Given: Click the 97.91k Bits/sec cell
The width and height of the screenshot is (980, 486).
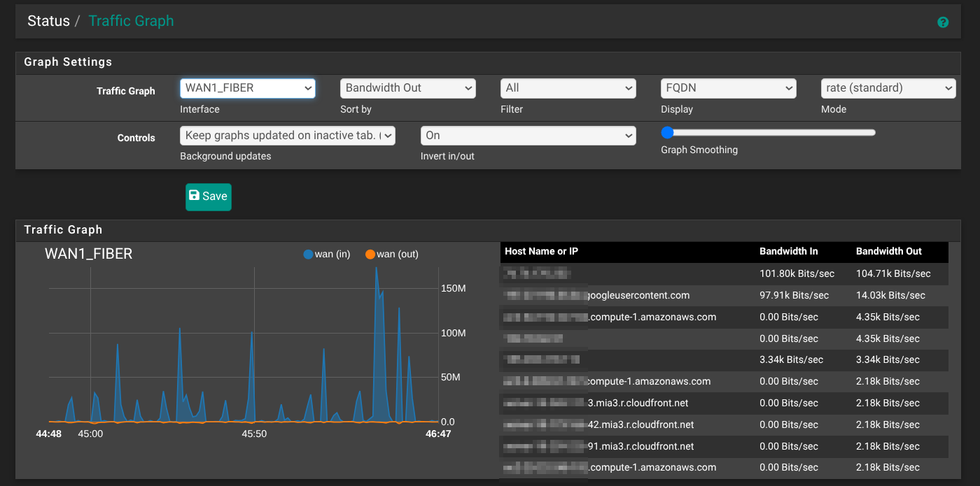Looking at the screenshot, I should click(x=794, y=295).
